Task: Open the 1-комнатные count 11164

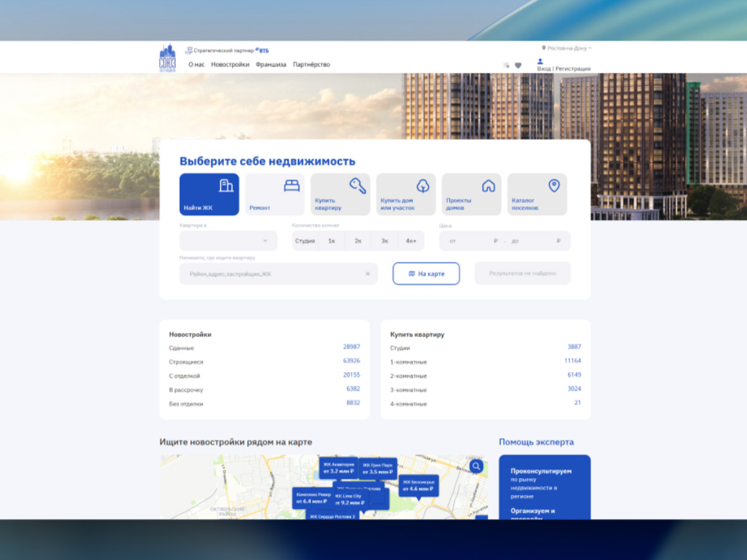Action: 573,361
